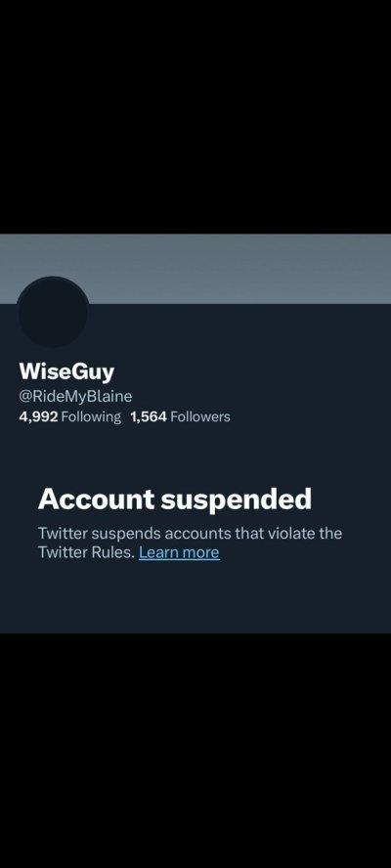Screen dimensions: 391x868
Task: Click empty profile area under suspension notice
Action: (195, 598)
